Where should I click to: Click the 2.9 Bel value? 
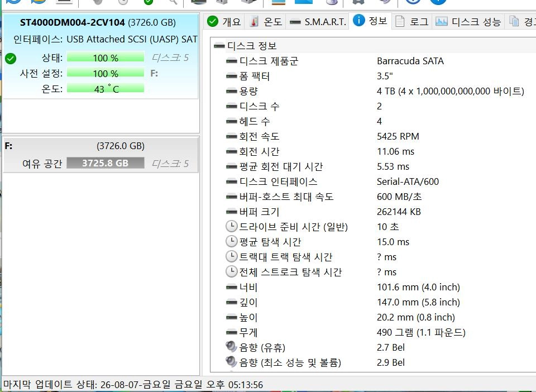[x=391, y=362]
